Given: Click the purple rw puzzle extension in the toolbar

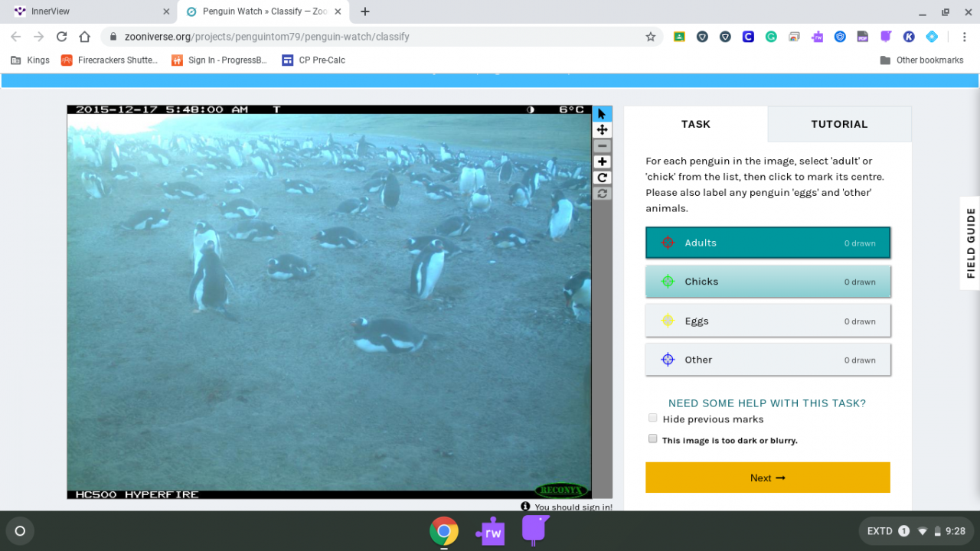Looking at the screenshot, I should point(817,37).
